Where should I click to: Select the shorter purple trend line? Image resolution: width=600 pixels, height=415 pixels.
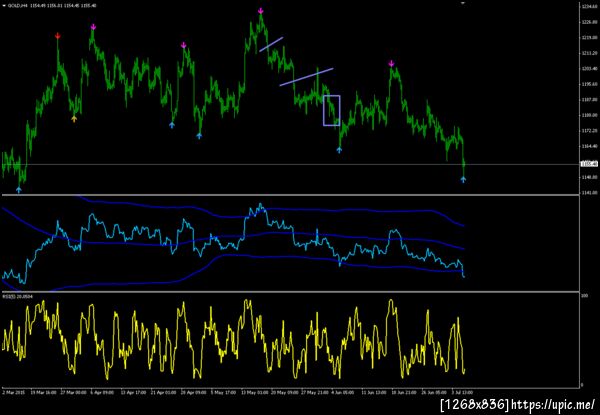271,44
